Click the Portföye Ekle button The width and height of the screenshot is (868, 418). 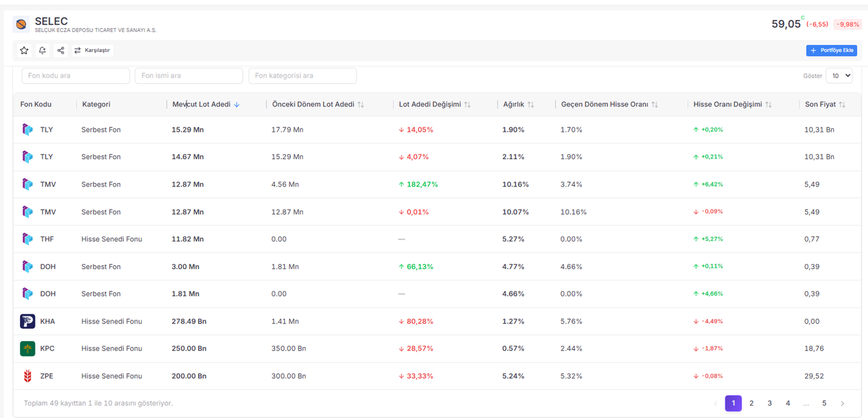pos(832,51)
